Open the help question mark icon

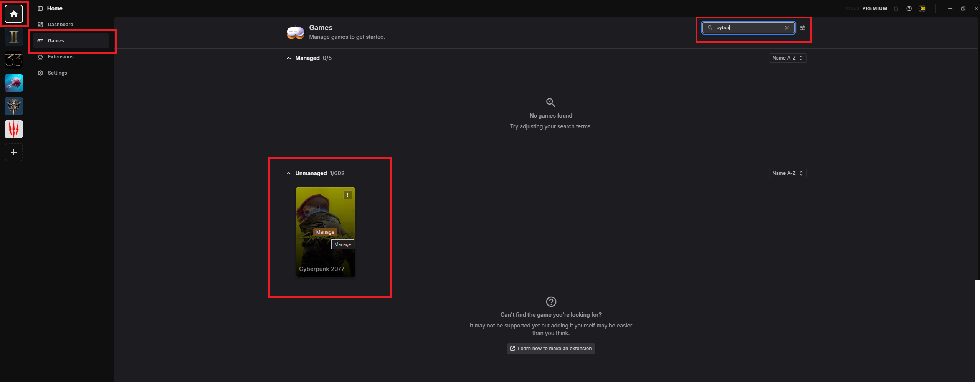[x=909, y=8]
